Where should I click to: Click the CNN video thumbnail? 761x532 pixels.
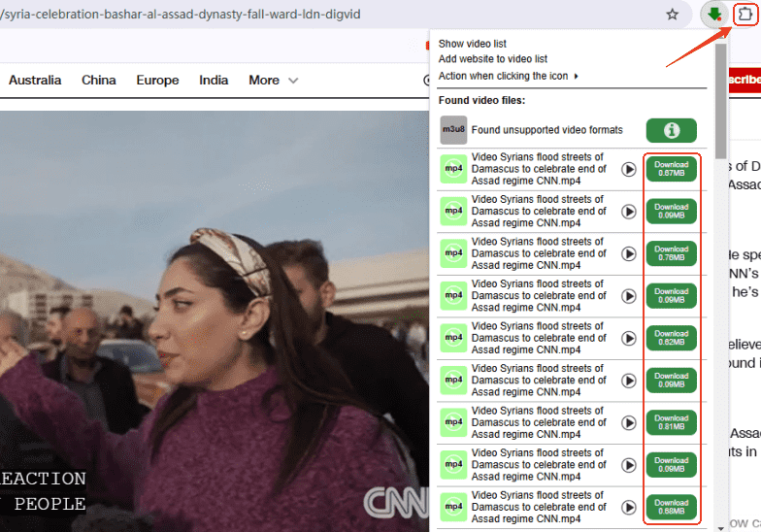(214, 320)
